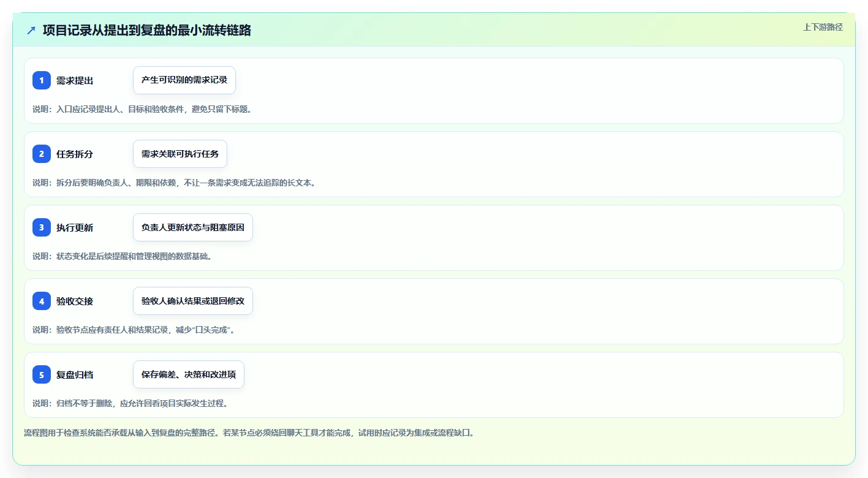The image size is (868, 478).
Task: Click the 任务拆分 step label
Action: (x=75, y=154)
